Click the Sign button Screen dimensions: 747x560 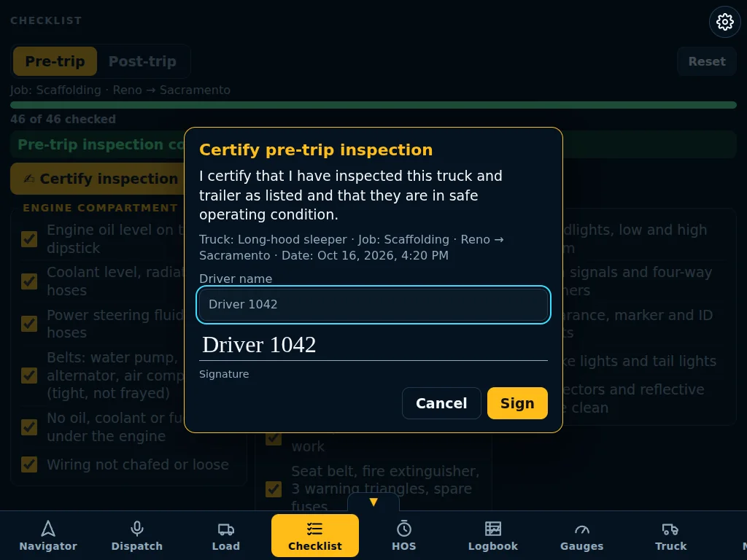pos(517,403)
